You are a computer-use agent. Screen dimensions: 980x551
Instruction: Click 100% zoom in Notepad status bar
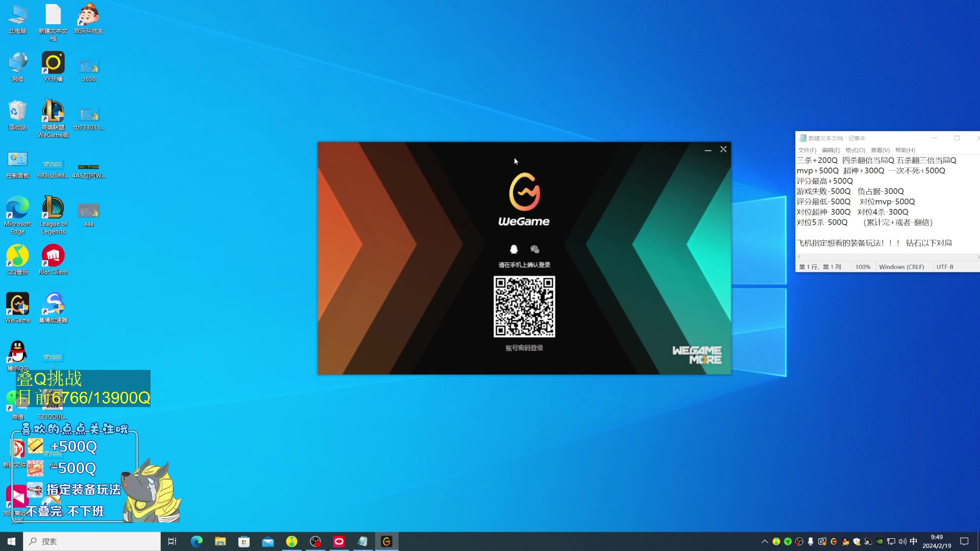863,267
